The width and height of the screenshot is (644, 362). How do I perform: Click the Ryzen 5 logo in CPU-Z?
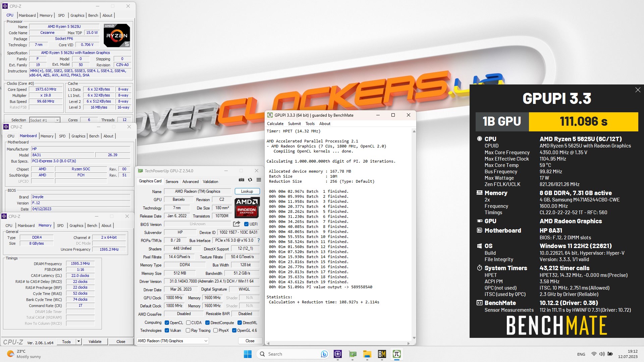[x=117, y=35]
